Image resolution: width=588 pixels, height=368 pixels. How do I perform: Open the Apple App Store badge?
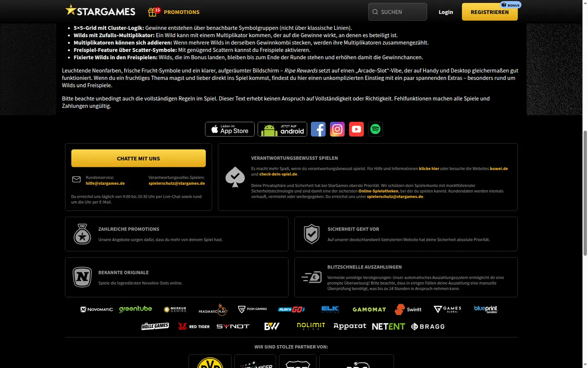click(230, 129)
